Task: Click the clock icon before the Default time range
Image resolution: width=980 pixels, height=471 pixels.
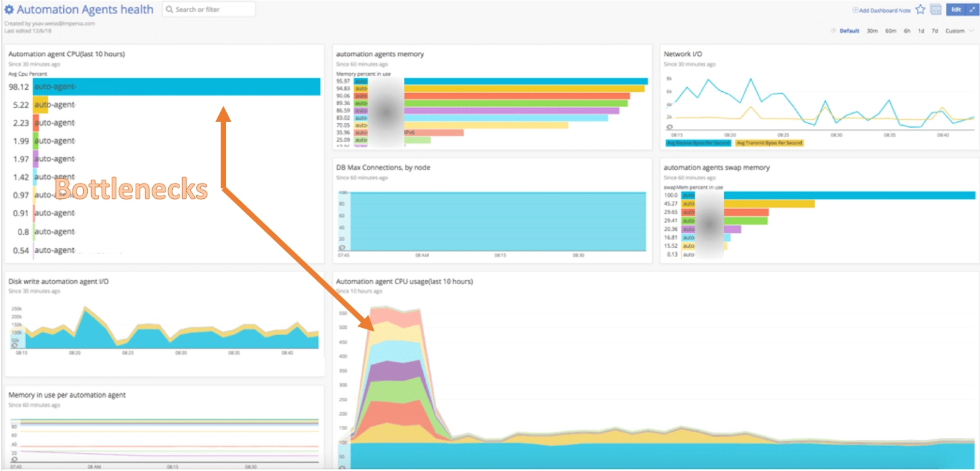Action: [x=833, y=31]
